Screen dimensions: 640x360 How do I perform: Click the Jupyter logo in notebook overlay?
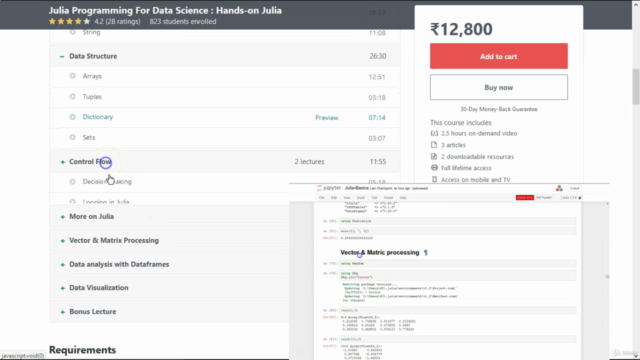329,188
